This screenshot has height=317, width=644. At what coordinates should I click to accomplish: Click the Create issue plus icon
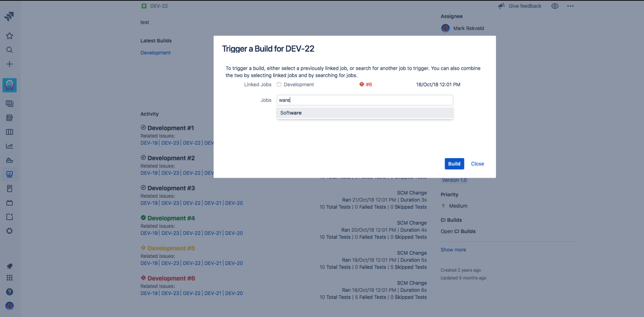(x=9, y=64)
